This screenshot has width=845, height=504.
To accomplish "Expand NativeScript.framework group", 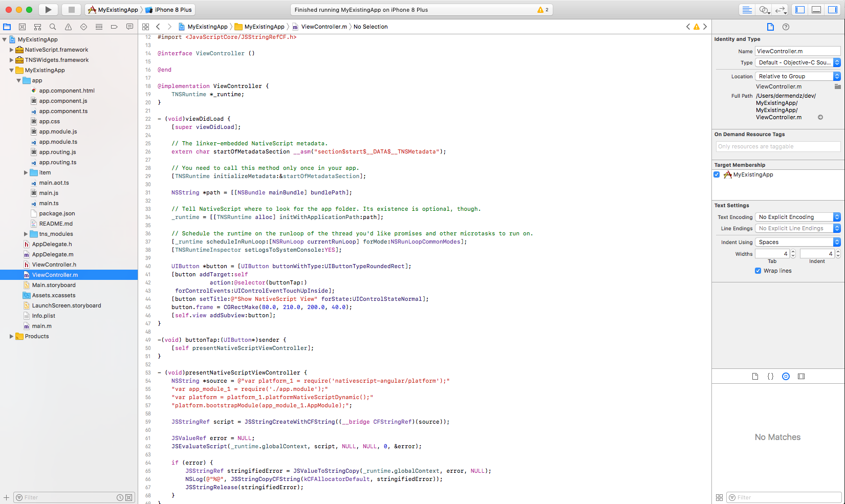I will click(x=12, y=50).
